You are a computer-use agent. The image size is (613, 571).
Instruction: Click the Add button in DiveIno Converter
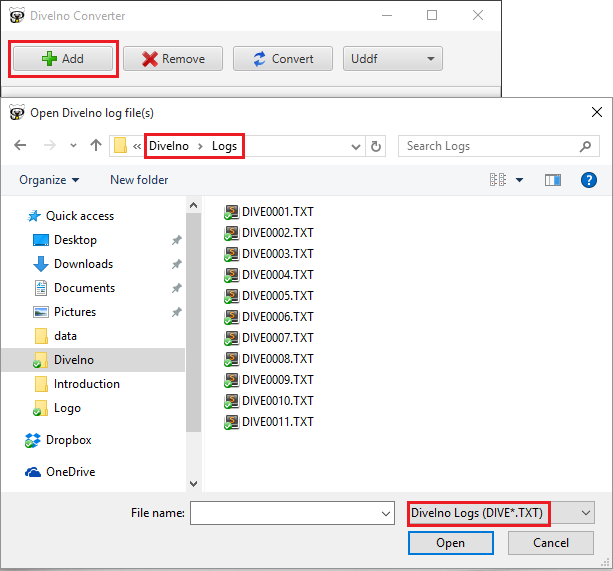63,59
